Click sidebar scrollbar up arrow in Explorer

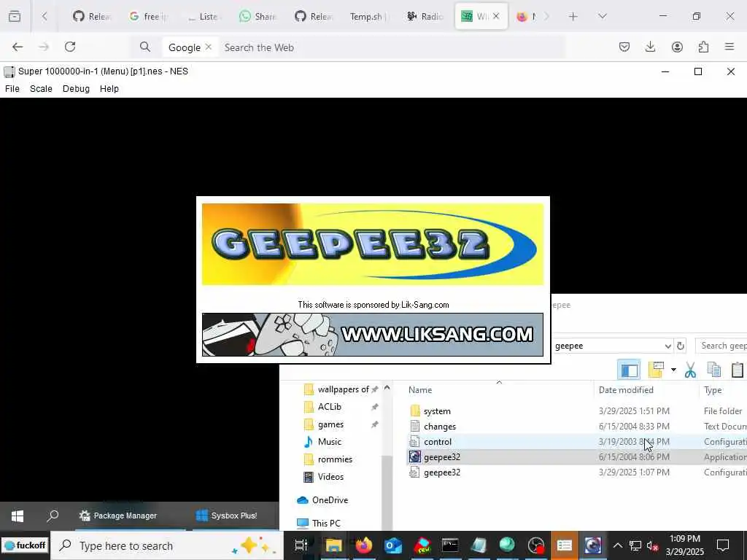coord(387,388)
